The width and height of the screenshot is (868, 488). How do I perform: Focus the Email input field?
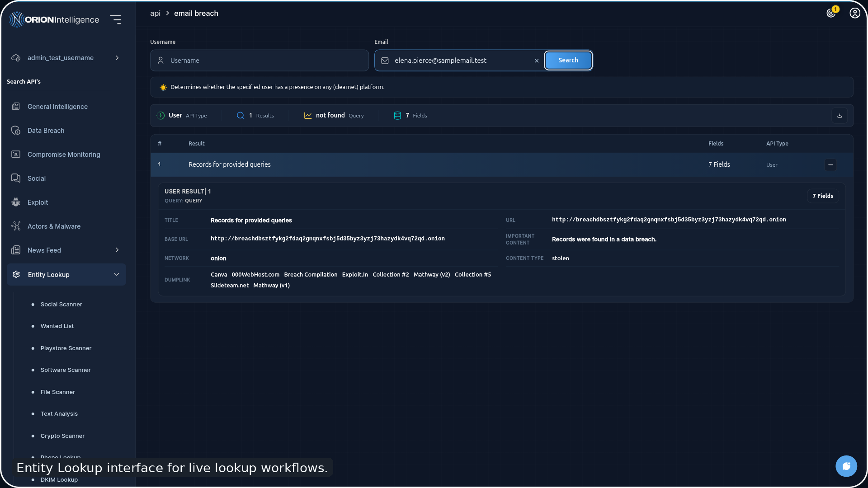459,61
